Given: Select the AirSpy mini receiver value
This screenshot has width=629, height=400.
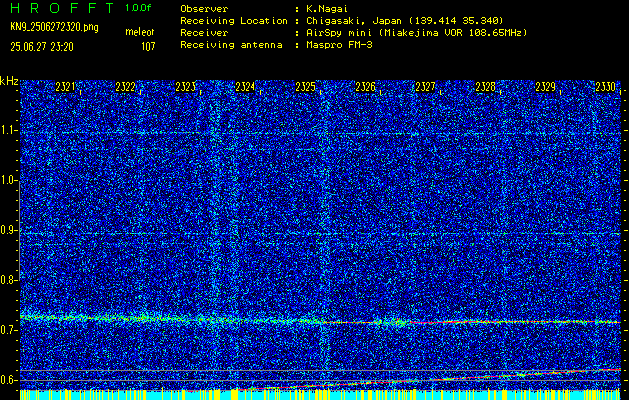Looking at the screenshot, I should click(416, 32).
